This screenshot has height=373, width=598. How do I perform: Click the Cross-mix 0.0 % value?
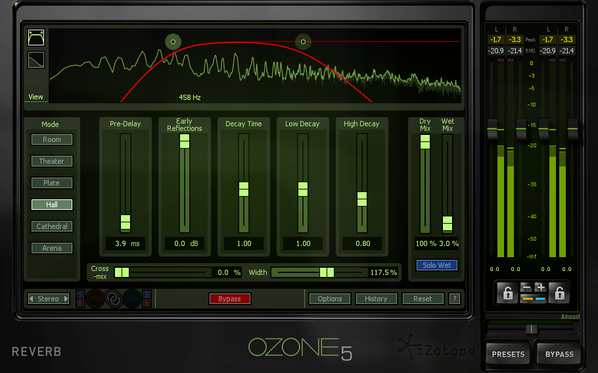tap(229, 272)
